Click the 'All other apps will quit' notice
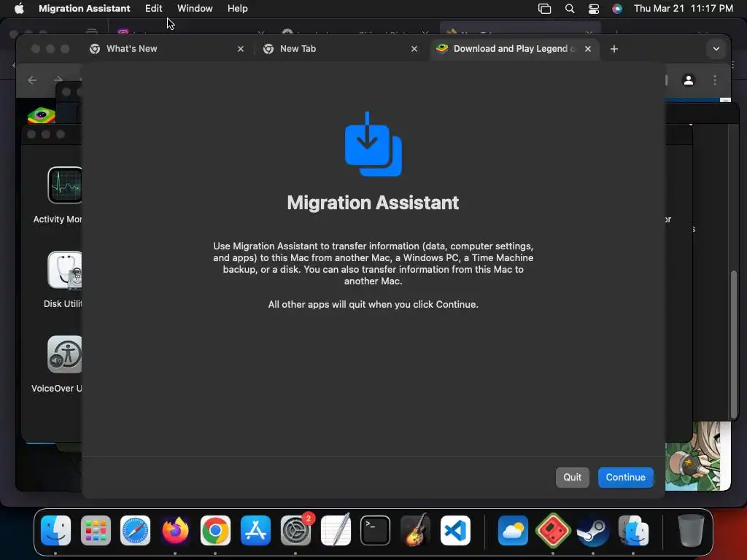The image size is (747, 560). tap(373, 304)
